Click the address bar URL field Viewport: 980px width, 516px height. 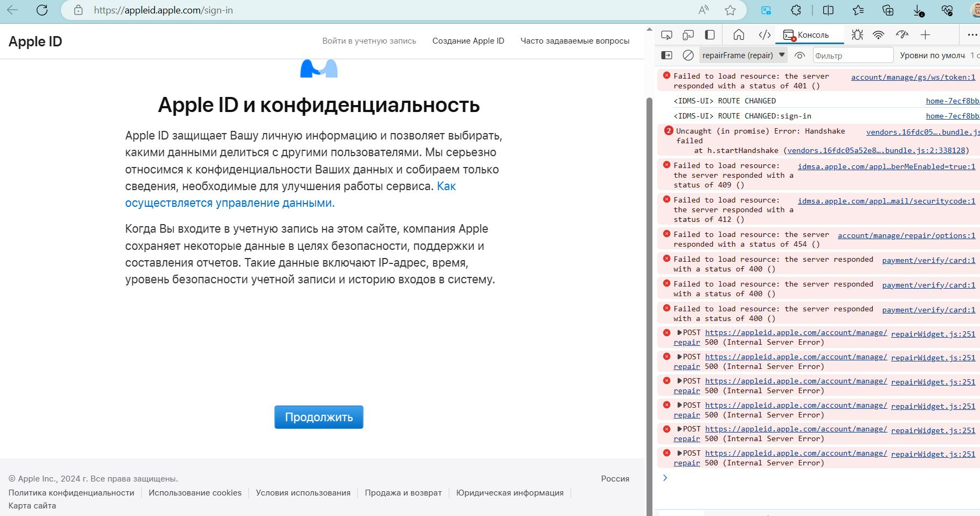[377, 10]
